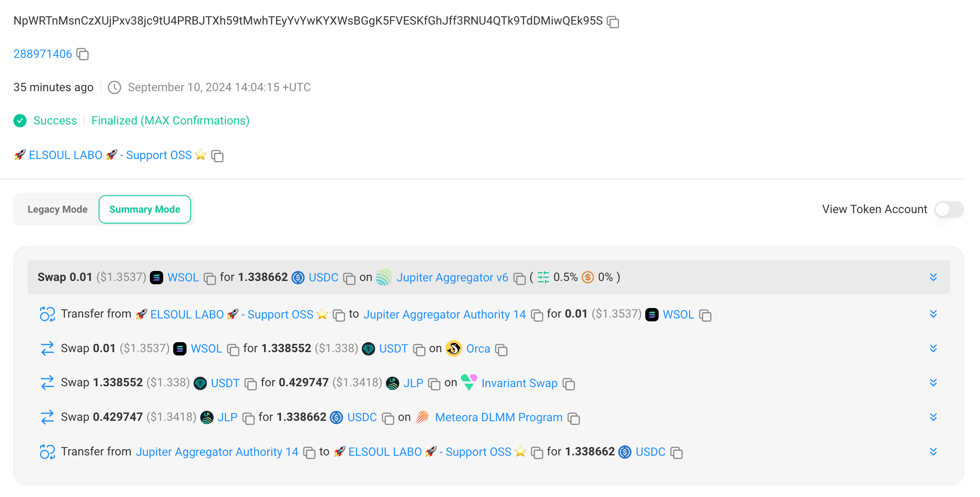Click the clock icon beside timestamp
This screenshot has height=497, width=980.
[114, 87]
